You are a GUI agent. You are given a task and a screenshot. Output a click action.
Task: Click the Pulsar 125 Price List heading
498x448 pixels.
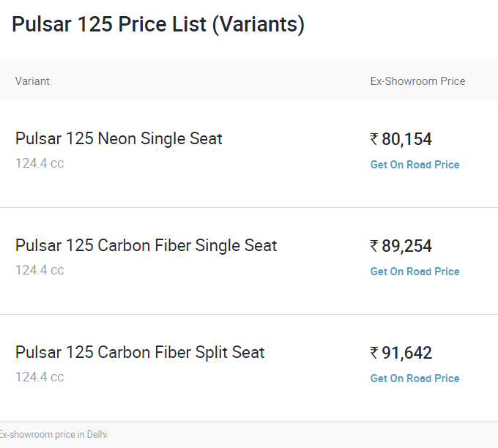pyautogui.click(x=158, y=24)
